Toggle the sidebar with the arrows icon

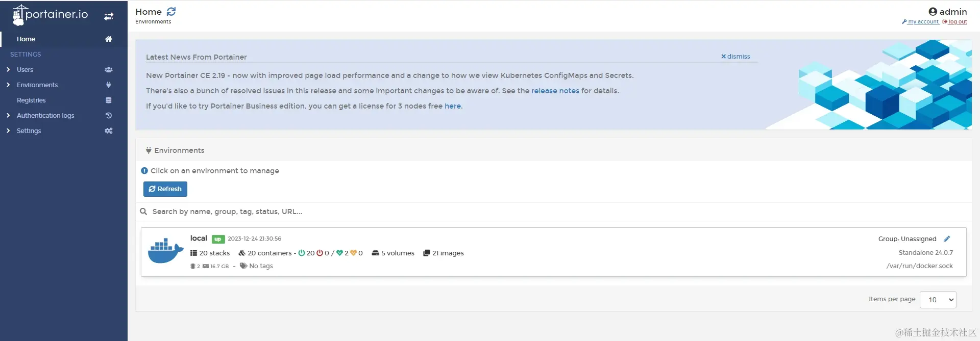109,16
